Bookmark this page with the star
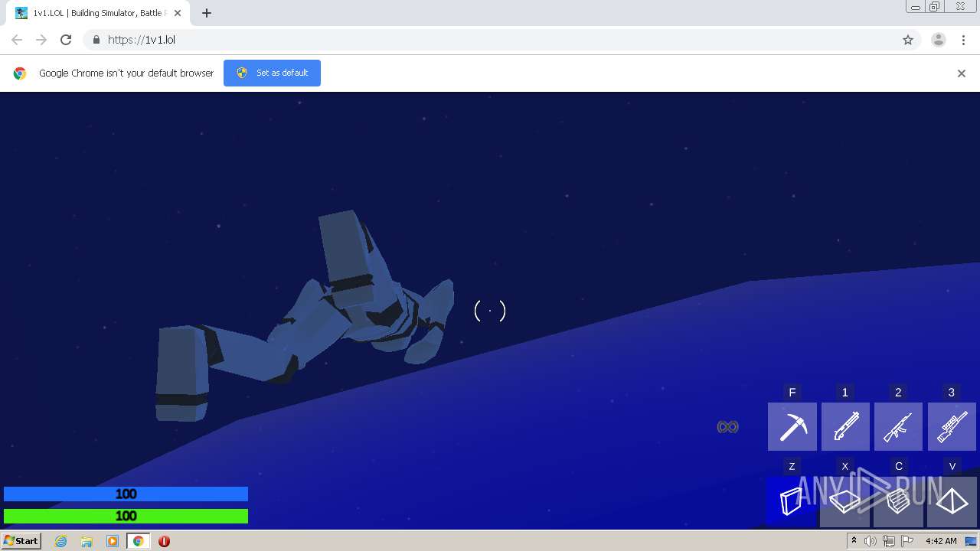This screenshot has width=980, height=551. pyautogui.click(x=908, y=40)
